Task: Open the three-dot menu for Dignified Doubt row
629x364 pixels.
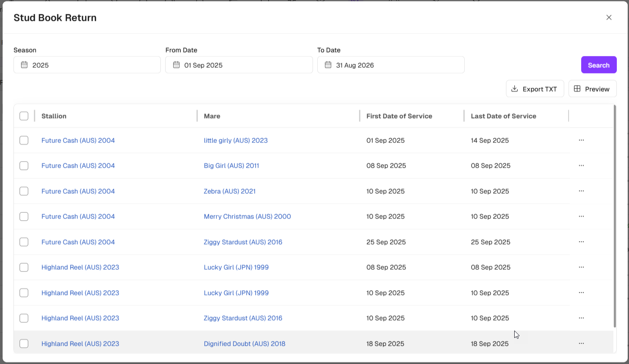Action: click(x=581, y=344)
